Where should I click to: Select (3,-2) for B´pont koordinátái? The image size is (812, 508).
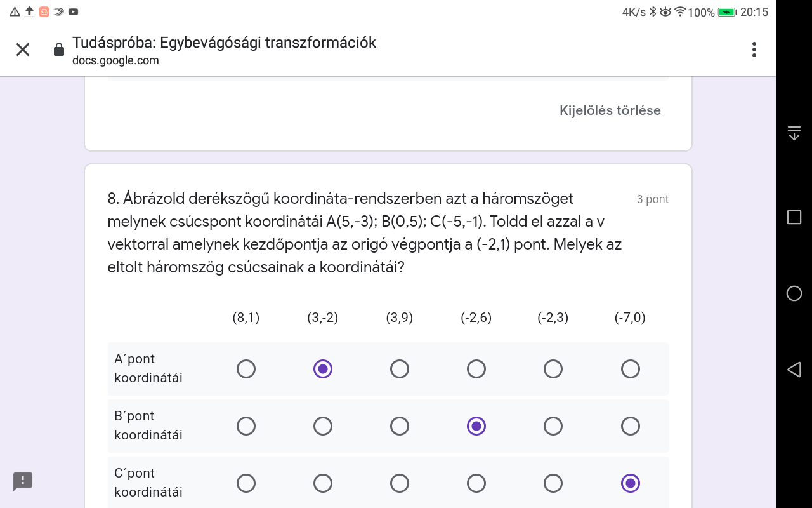click(x=323, y=426)
